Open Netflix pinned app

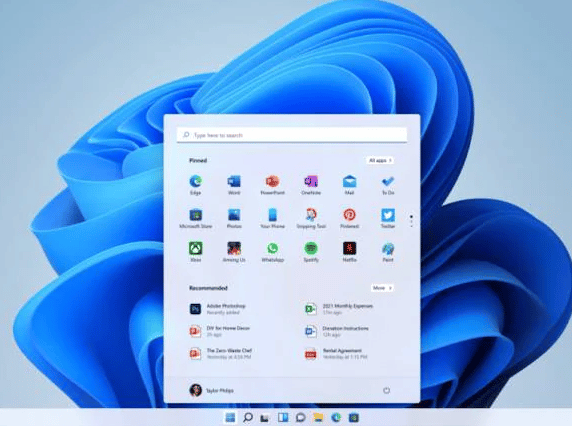(349, 252)
